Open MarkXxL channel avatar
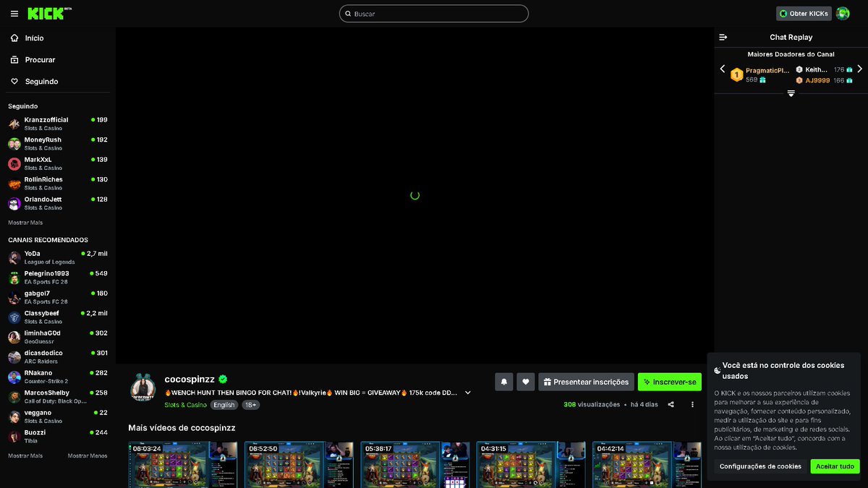This screenshot has width=868, height=488. point(14,163)
